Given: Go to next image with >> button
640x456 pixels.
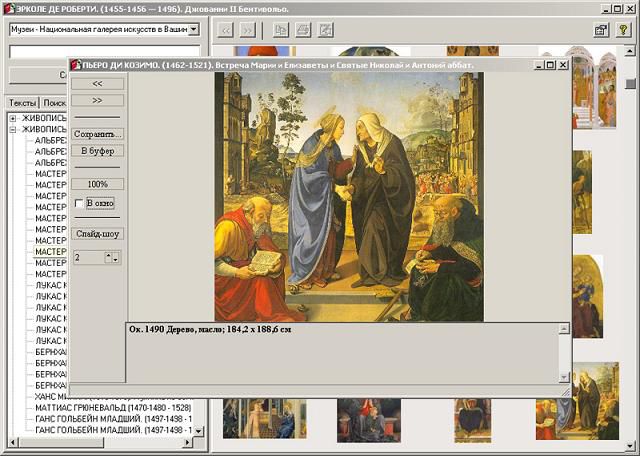Looking at the screenshot, I should (98, 100).
